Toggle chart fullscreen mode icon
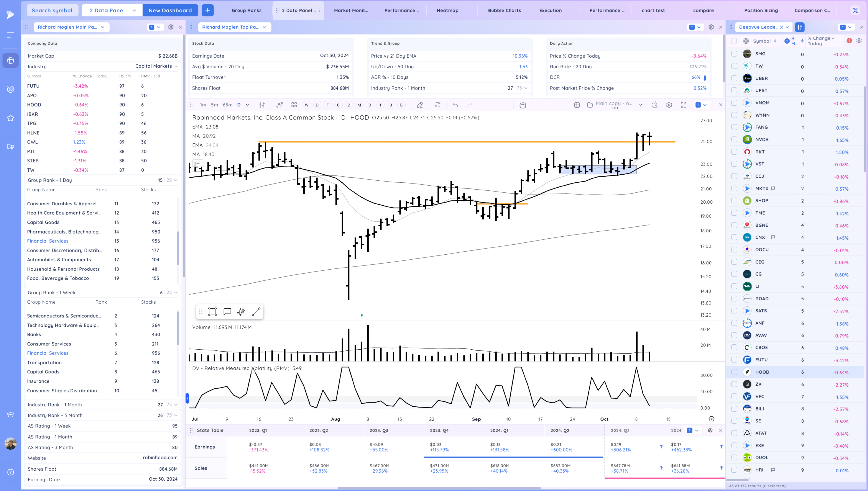The image size is (868, 491). pos(684,105)
